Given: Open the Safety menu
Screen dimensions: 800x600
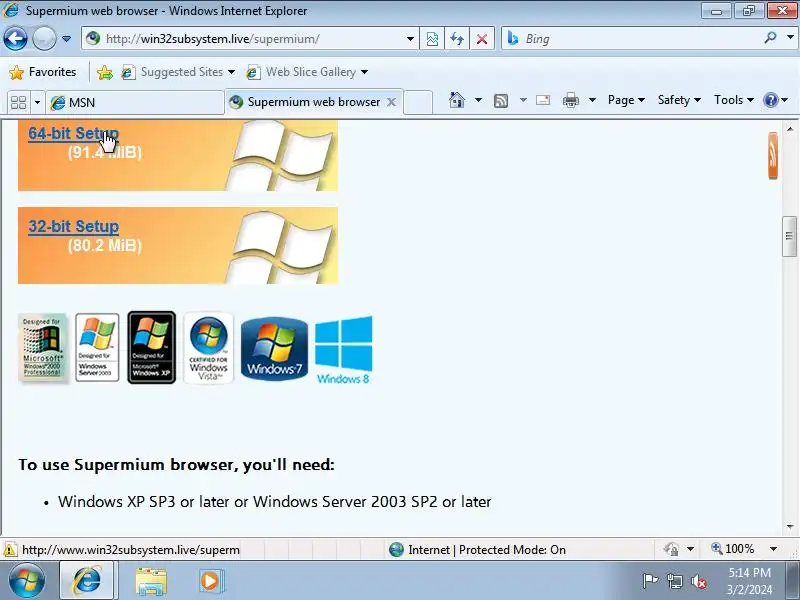Looking at the screenshot, I should 679,100.
